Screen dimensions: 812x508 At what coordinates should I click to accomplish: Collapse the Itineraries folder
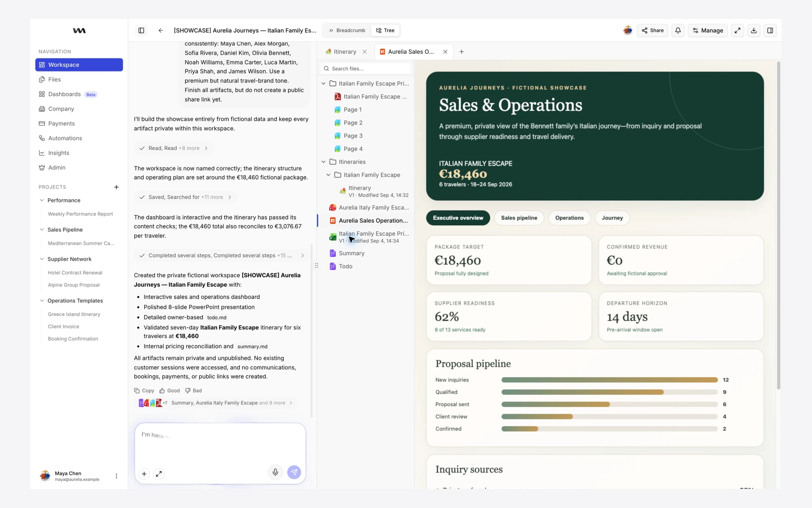click(324, 162)
